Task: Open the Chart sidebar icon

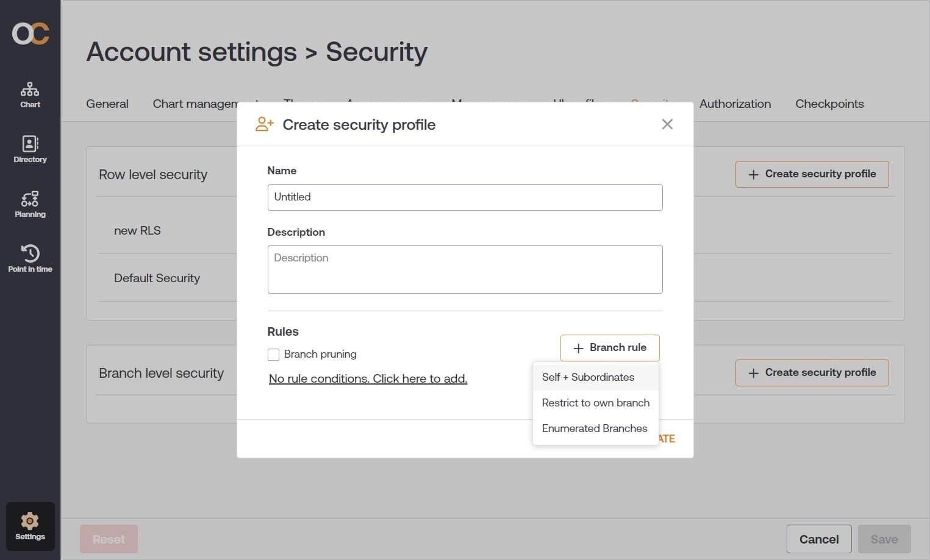Action: (30, 95)
